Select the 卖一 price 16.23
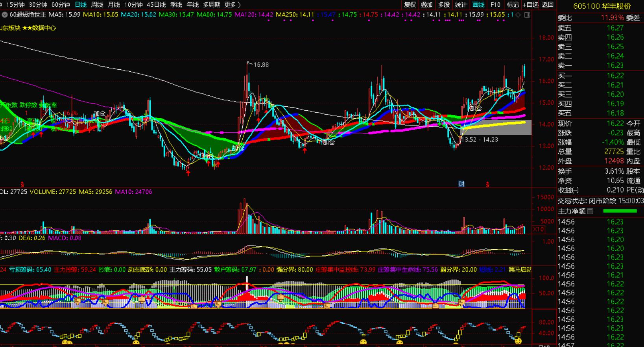 (x=615, y=65)
